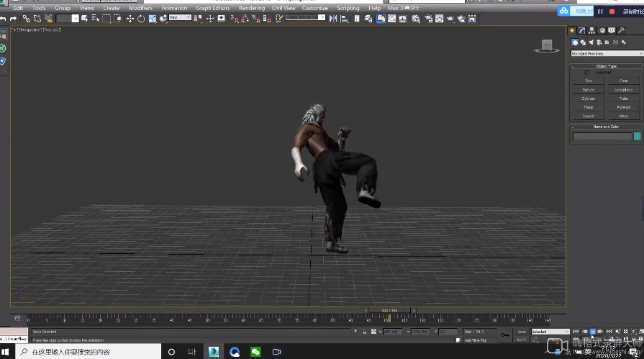
Task: Click the Select and Manipulate tool
Action: [210, 19]
